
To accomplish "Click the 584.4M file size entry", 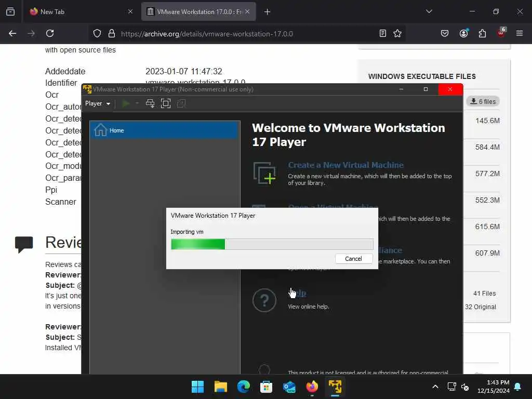I will tap(487, 147).
